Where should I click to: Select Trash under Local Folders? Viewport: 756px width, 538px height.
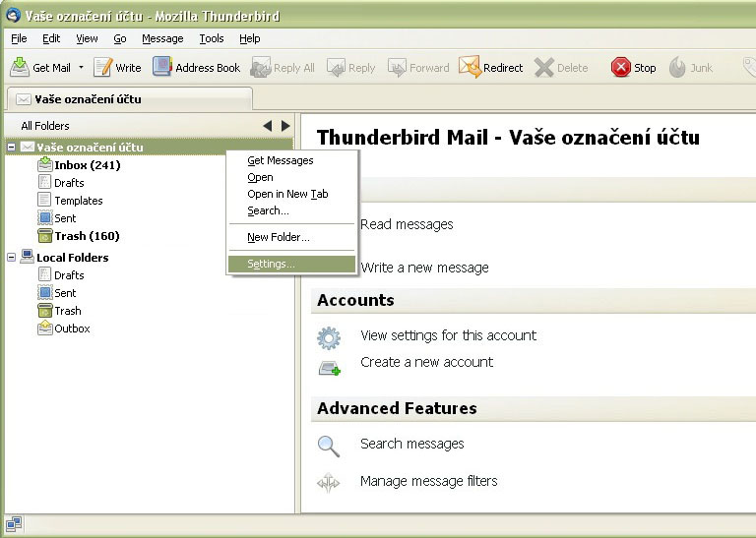click(x=68, y=311)
